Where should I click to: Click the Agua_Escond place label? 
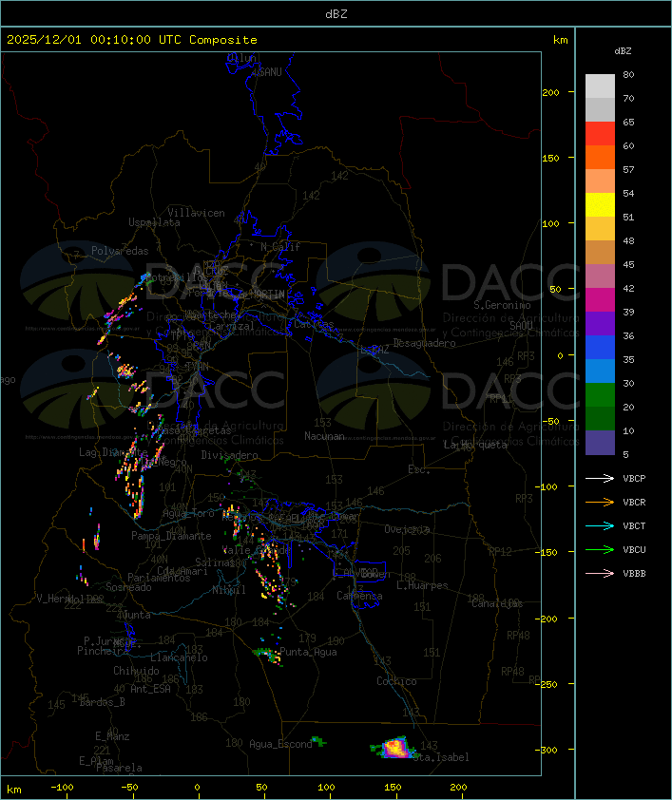click(280, 744)
